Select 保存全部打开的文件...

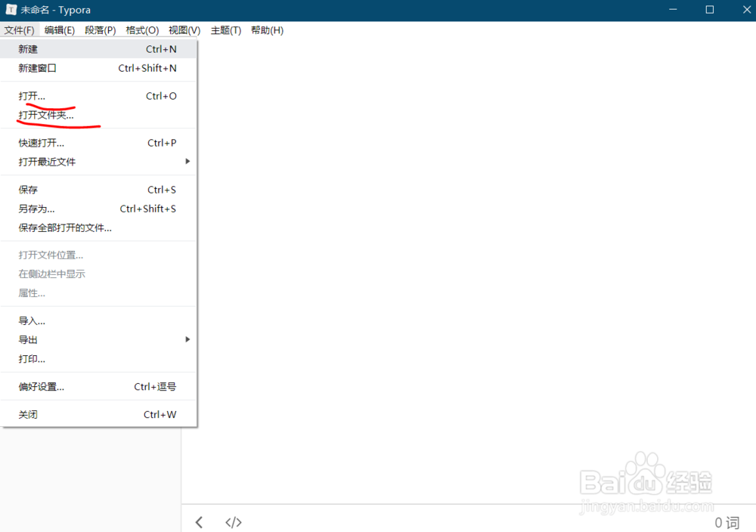[98, 227]
